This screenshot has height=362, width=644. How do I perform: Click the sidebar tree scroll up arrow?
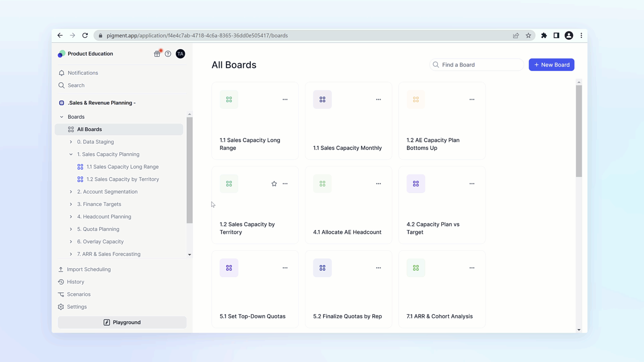[190, 114]
